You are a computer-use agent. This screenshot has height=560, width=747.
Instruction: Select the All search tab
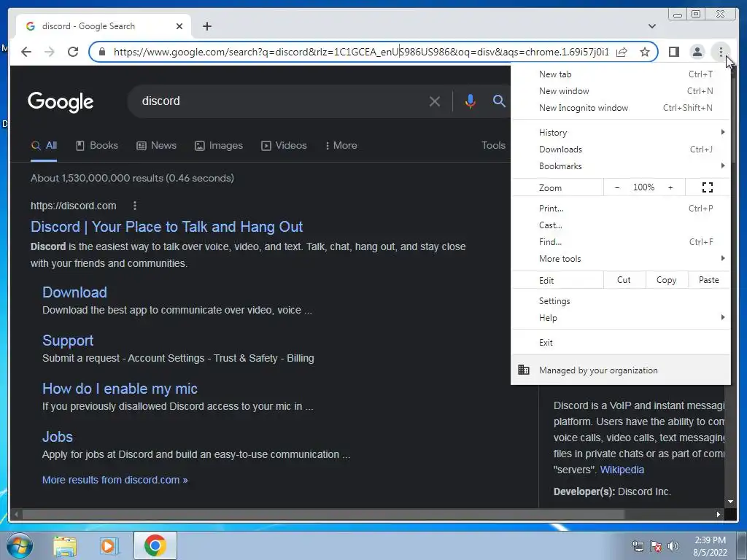[44, 146]
